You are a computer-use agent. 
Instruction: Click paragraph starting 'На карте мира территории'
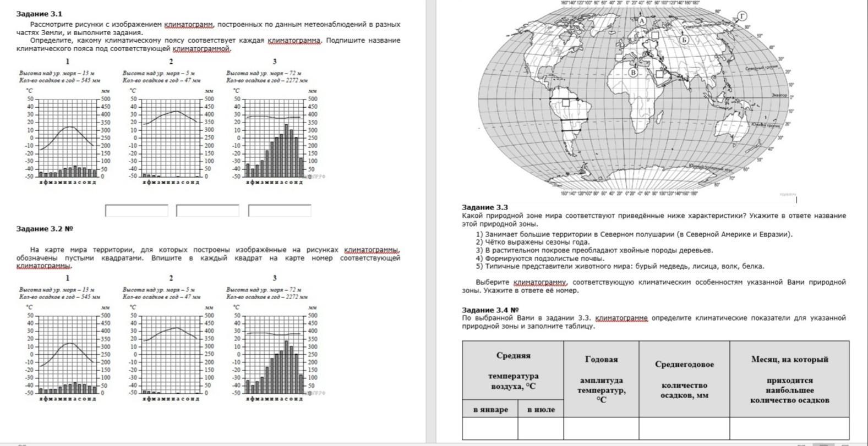coord(208,258)
